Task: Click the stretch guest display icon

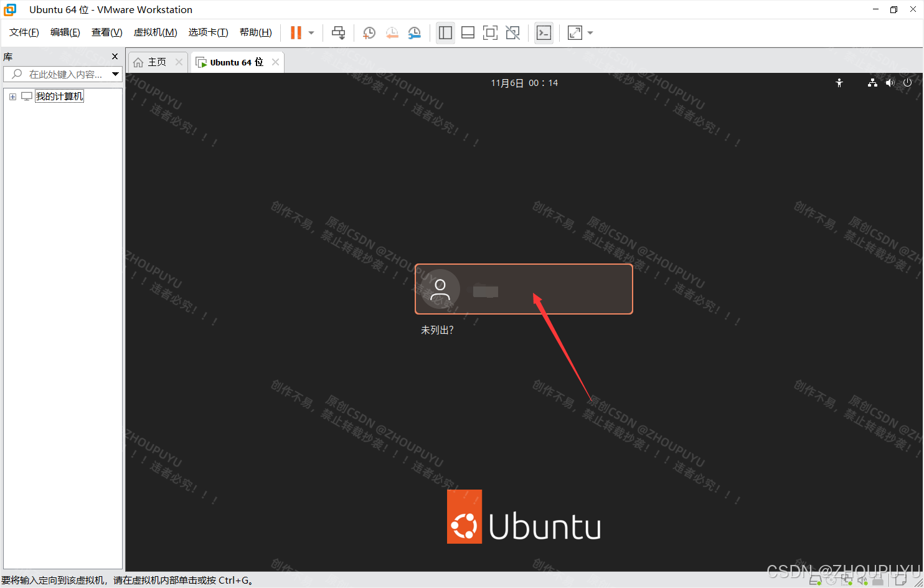Action: pos(575,33)
